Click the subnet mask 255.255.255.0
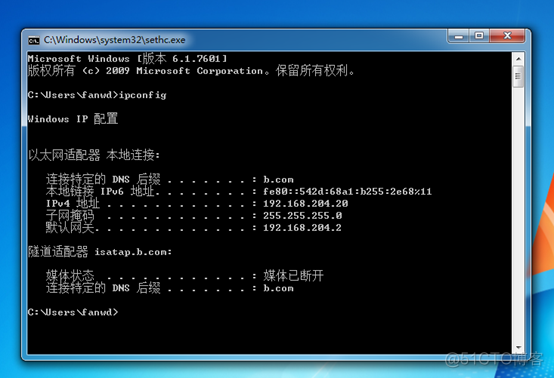Viewport: 554px width, 378px height. click(x=302, y=215)
